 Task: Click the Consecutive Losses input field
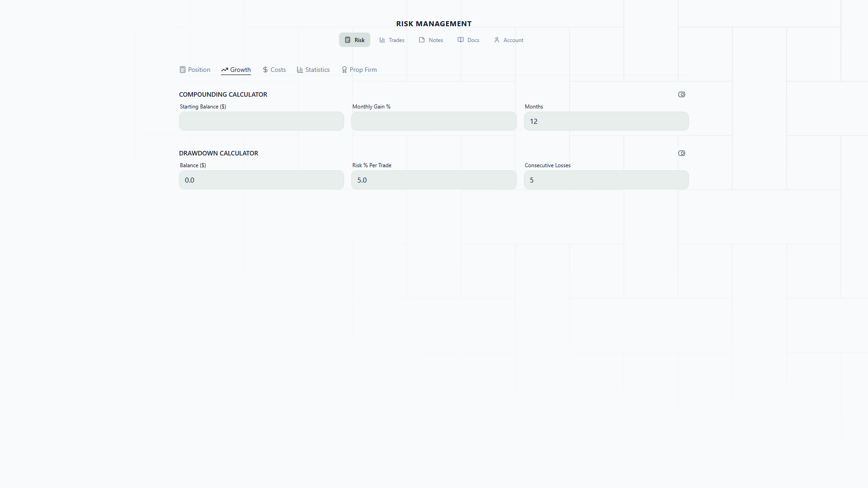606,180
